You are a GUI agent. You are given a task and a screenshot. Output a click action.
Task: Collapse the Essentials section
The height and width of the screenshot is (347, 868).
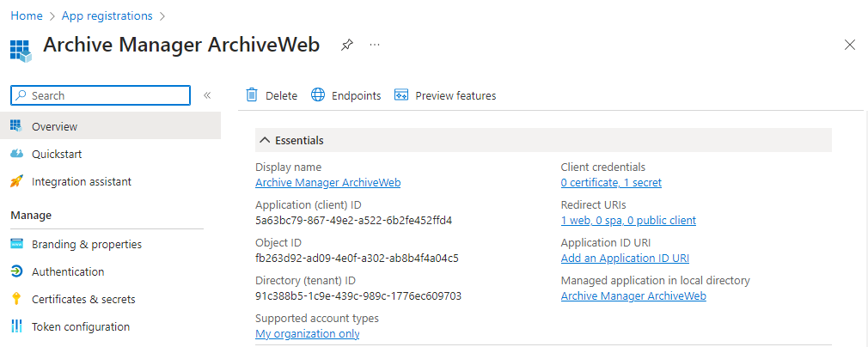point(264,140)
